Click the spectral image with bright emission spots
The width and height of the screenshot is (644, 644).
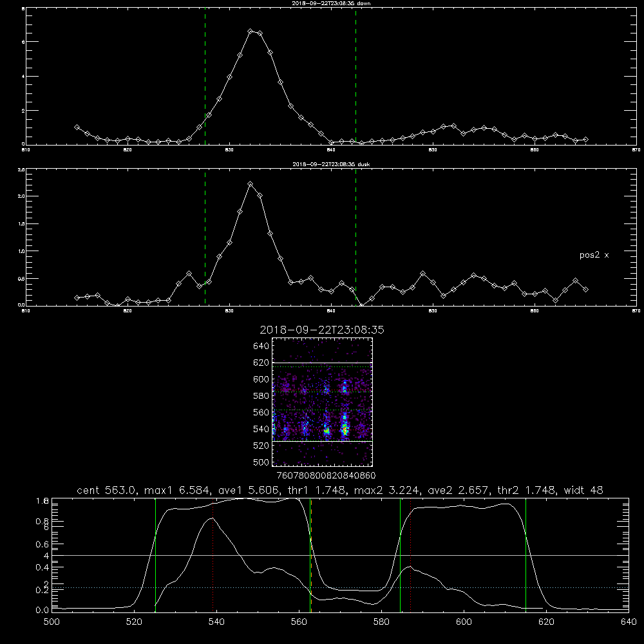click(323, 402)
